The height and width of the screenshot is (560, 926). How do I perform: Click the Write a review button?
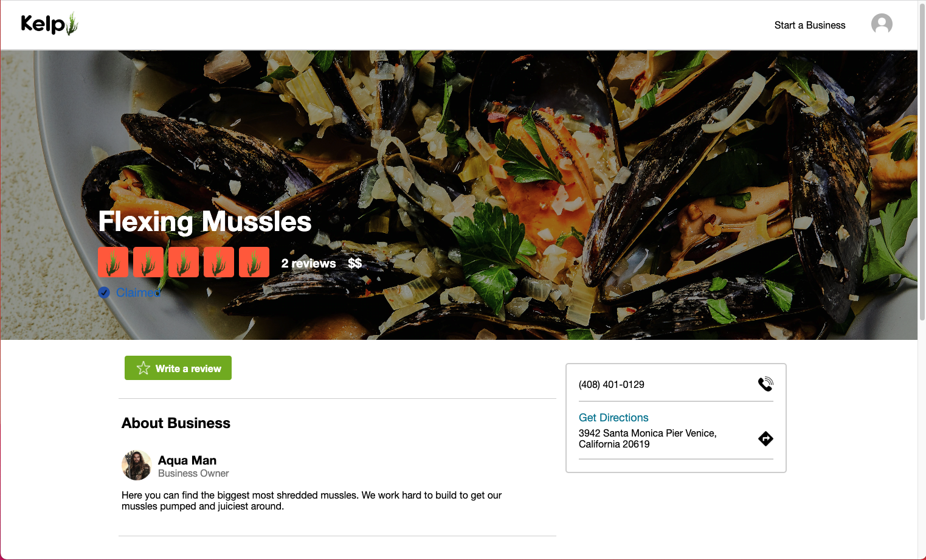coord(178,368)
